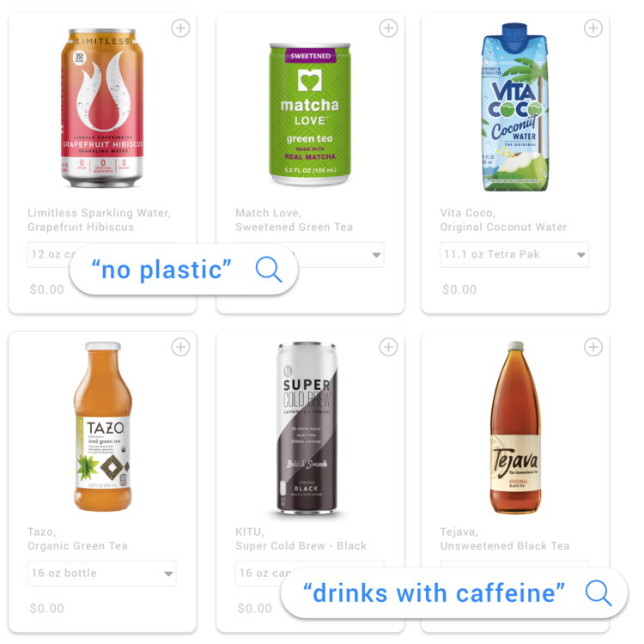Screen dimensions: 644x644
Task: Select the Vita Coco carton image
Action: [515, 106]
